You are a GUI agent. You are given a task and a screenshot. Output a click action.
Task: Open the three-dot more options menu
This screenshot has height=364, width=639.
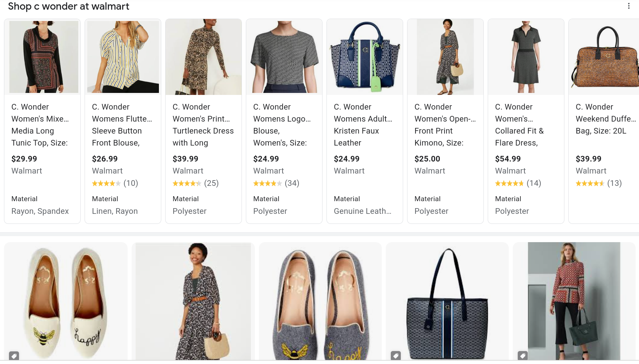pos(628,6)
